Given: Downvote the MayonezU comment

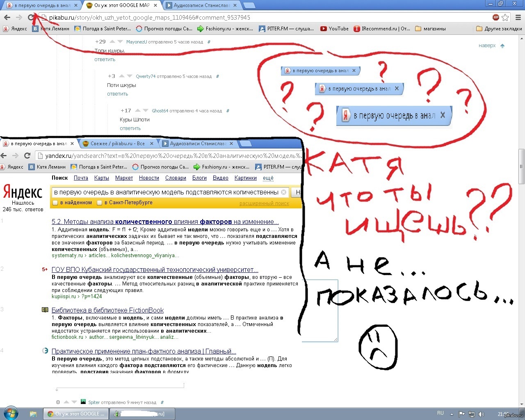Looking at the screenshot, I should (x=120, y=41).
